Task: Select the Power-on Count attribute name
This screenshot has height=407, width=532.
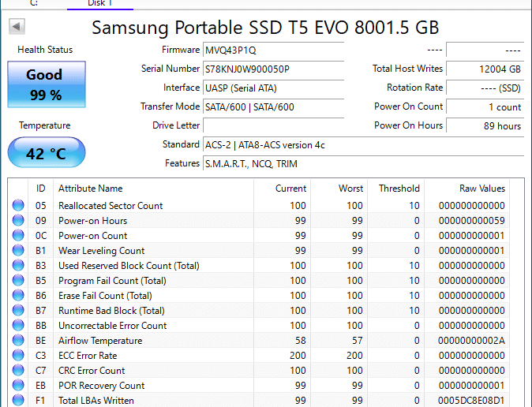Action: click(x=92, y=235)
